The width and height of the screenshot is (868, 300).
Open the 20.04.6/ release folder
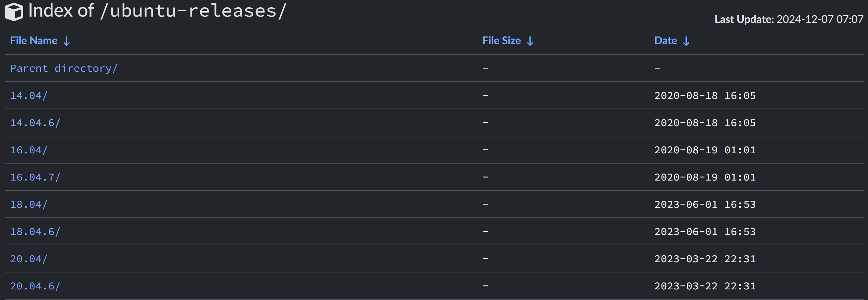coord(35,286)
